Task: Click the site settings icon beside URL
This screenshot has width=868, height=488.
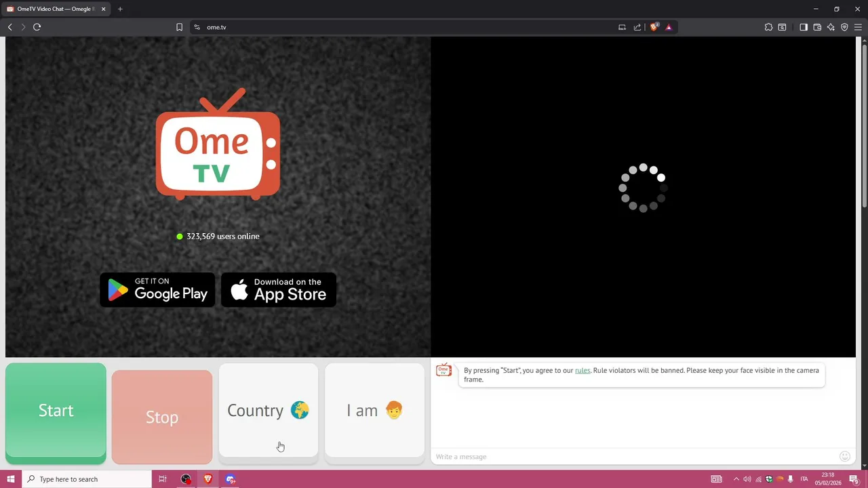Action: coord(197,27)
